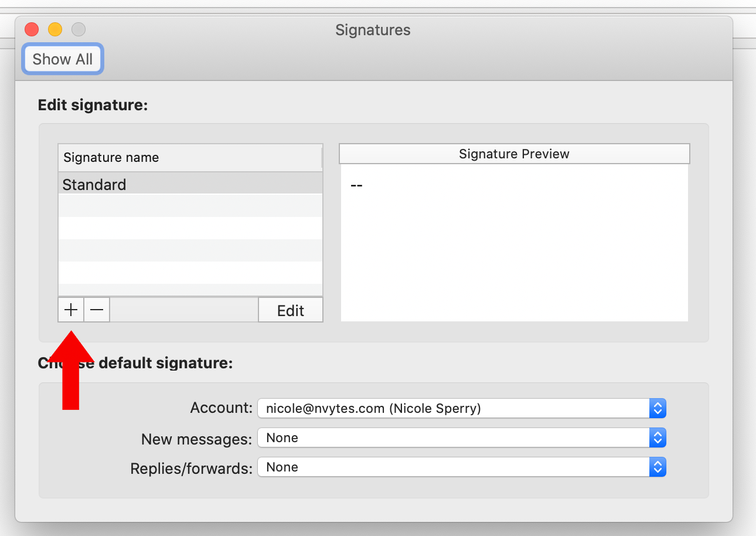Screen dimensions: 756x536
Task: Open the Replies/forwards signature dropdown
Action: pyautogui.click(x=454, y=467)
